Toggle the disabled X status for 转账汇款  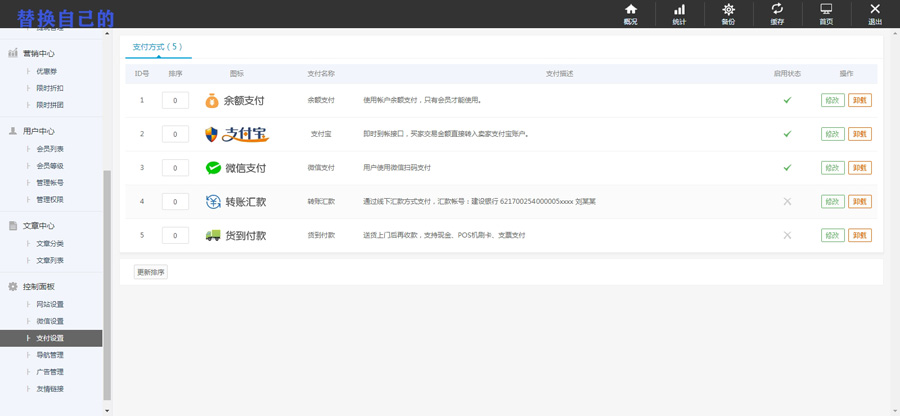pyautogui.click(x=787, y=202)
